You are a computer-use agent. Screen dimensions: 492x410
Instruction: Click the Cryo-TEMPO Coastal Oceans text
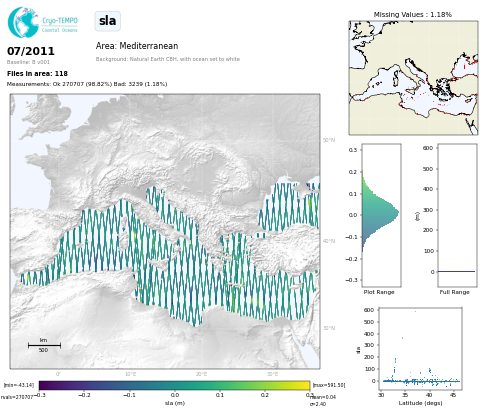pyautogui.click(x=60, y=25)
